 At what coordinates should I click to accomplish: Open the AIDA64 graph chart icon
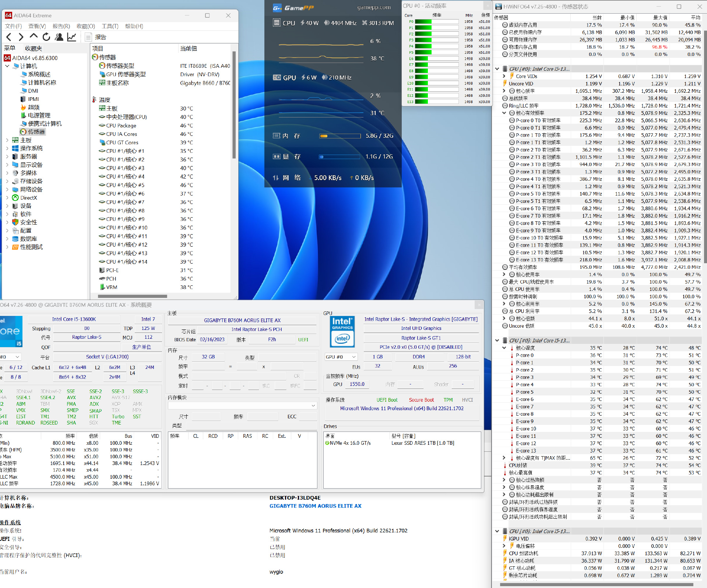(71, 37)
